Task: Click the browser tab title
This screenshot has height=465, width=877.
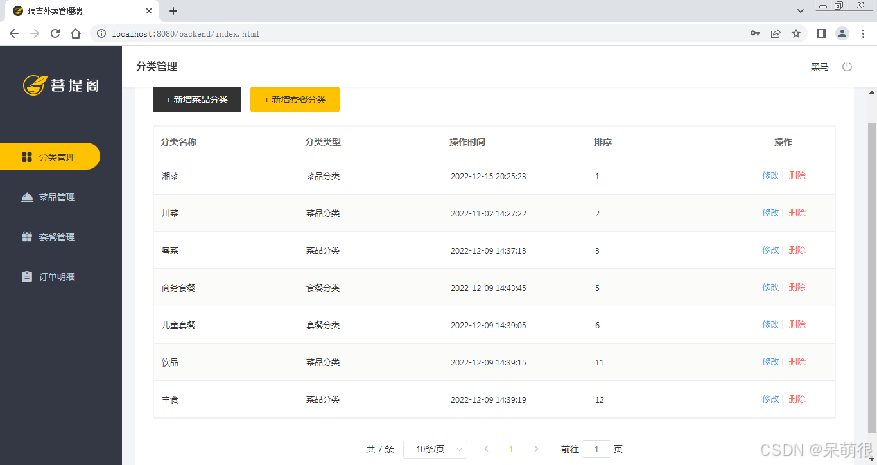Action: click(55, 11)
